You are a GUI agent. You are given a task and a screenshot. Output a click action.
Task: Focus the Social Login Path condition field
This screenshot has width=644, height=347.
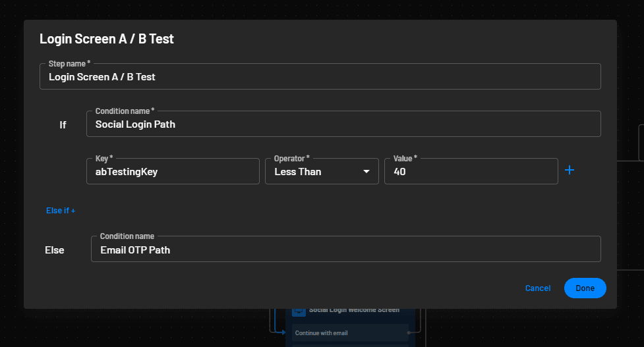(343, 124)
